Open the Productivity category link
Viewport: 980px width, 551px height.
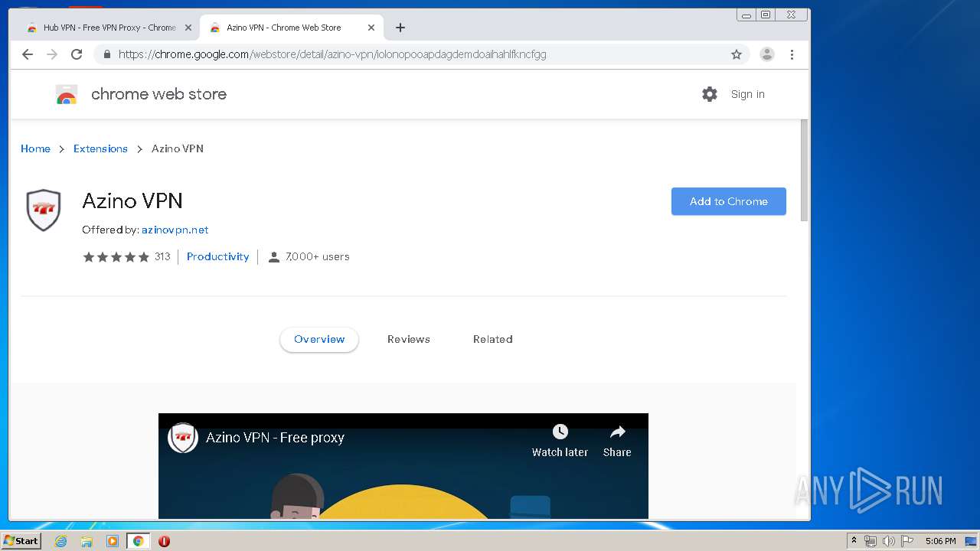click(x=217, y=256)
